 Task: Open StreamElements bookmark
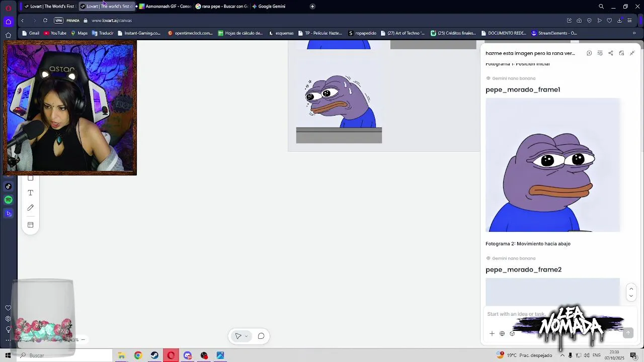click(554, 33)
